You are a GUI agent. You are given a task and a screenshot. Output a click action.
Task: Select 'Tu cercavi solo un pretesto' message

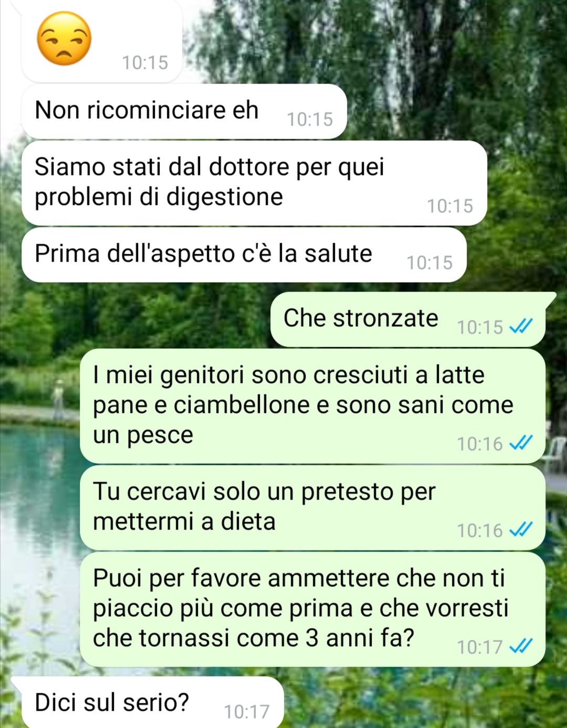[x=313, y=507]
